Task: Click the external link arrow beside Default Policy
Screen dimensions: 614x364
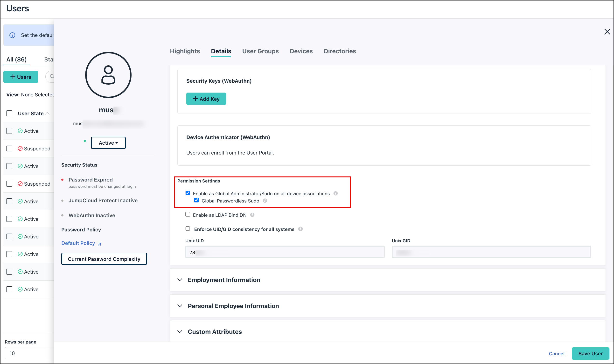Action: 99,244
